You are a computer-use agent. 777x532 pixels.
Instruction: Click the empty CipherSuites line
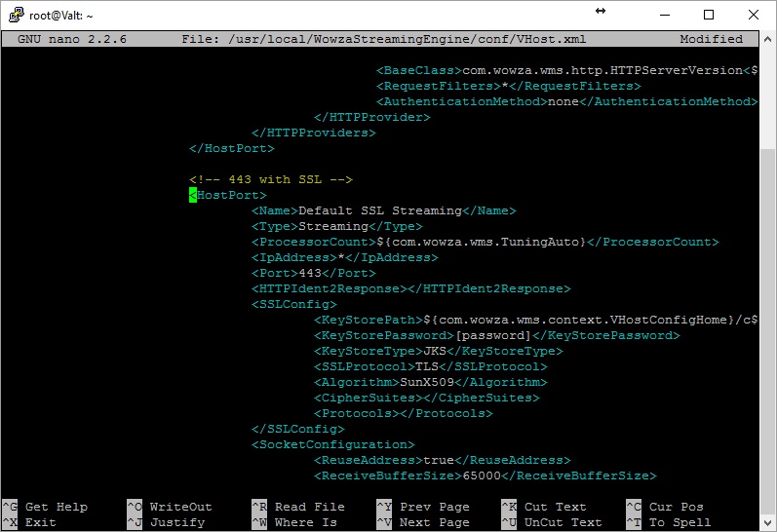tap(427, 398)
